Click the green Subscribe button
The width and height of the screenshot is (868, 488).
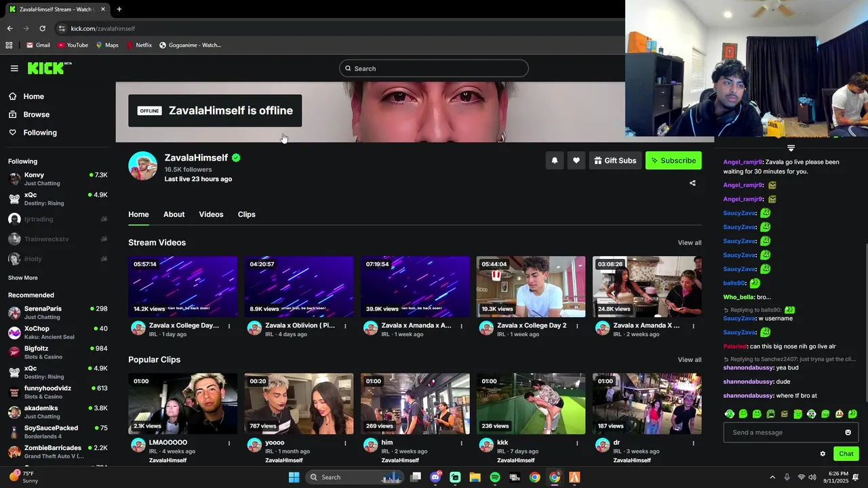click(673, 161)
